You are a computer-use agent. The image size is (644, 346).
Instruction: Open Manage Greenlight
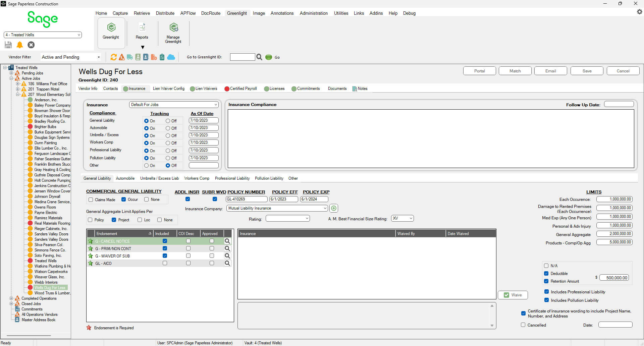pos(173,33)
